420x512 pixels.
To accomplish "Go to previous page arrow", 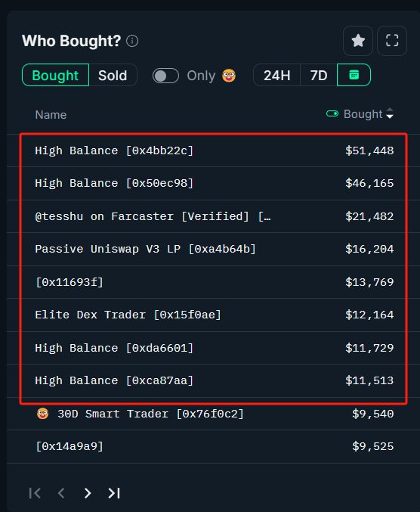I will pos(61,493).
